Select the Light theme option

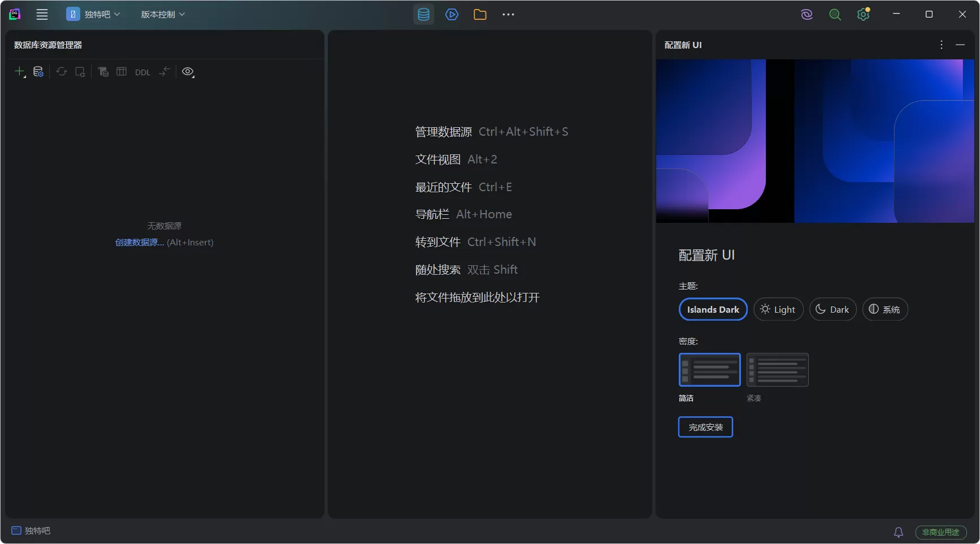point(778,309)
